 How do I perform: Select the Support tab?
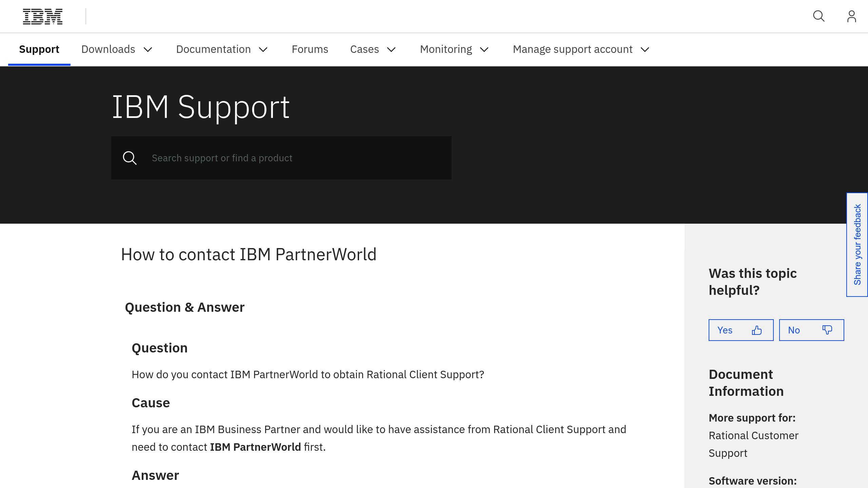39,49
